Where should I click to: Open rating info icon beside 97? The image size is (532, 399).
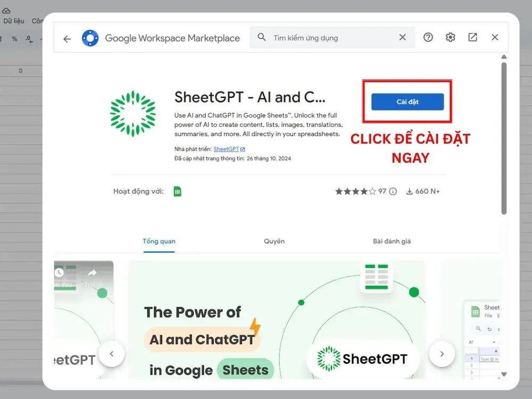click(x=393, y=192)
